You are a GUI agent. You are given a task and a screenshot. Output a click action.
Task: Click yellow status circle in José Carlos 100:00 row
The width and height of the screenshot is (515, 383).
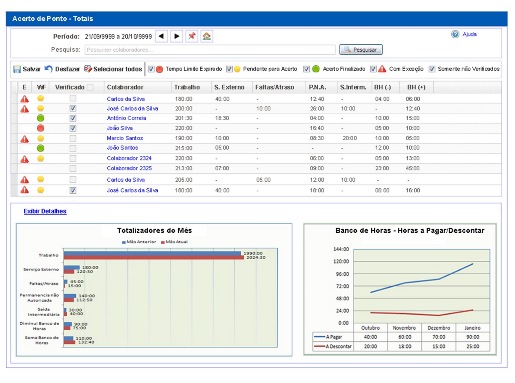40,190
